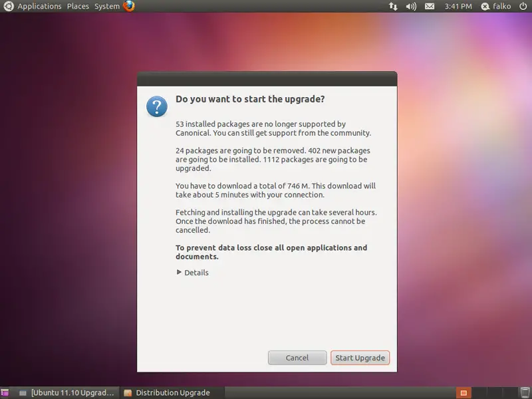Click the "53 installed packages" paragraph
Image resolution: width=532 pixels, height=399 pixels.
click(x=273, y=128)
